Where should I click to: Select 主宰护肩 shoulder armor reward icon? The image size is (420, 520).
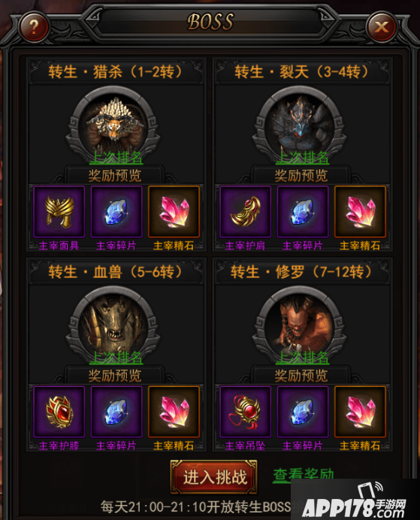pos(245,212)
